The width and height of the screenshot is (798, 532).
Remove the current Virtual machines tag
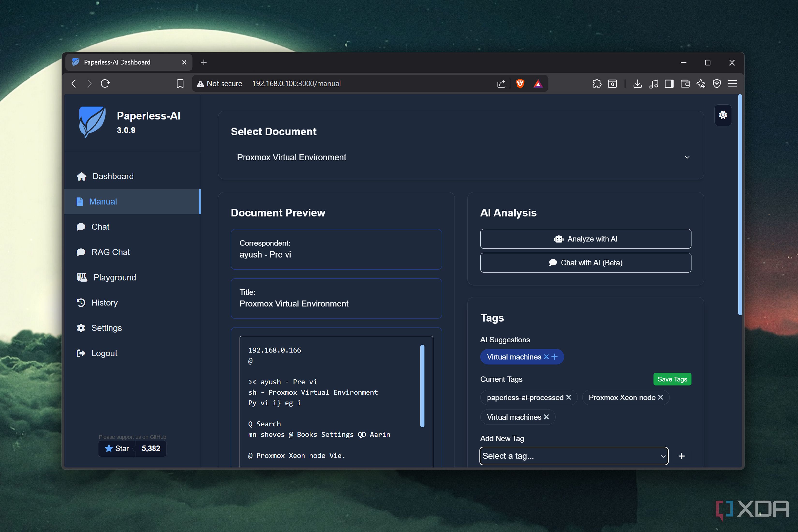pyautogui.click(x=546, y=417)
